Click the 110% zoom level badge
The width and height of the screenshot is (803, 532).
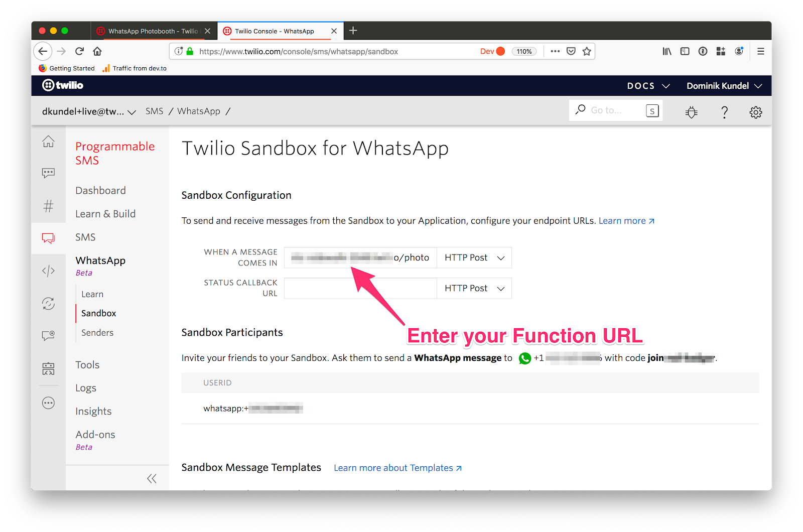524,51
